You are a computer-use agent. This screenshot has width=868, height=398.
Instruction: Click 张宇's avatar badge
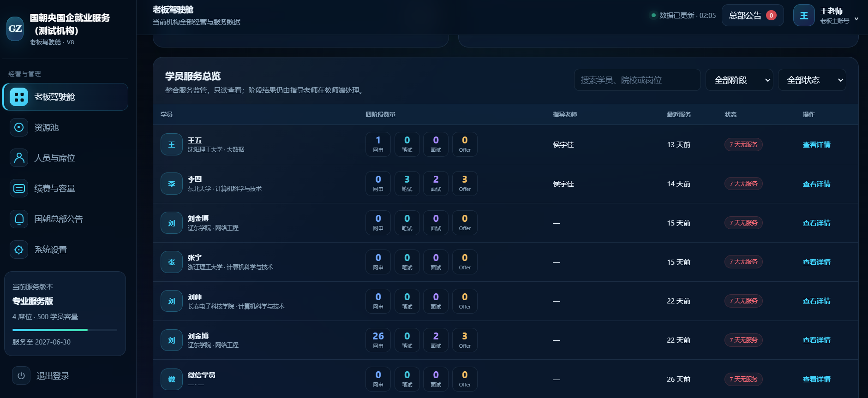coord(172,262)
